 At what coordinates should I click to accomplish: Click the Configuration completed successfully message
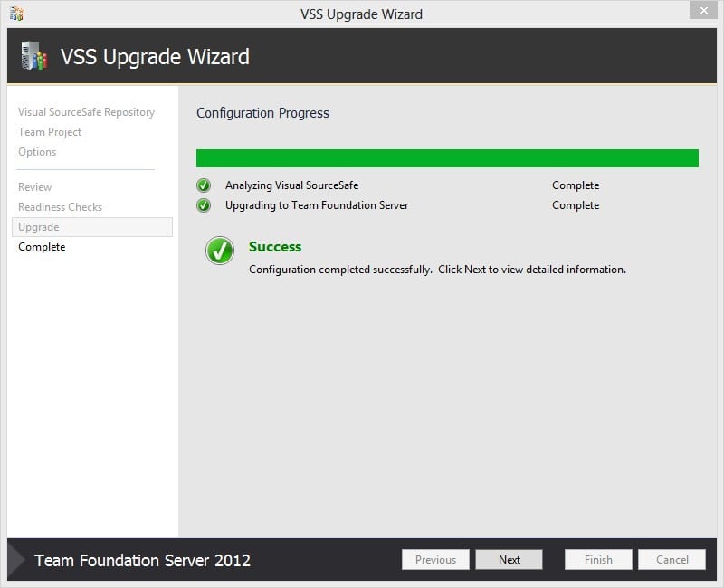[x=437, y=270]
